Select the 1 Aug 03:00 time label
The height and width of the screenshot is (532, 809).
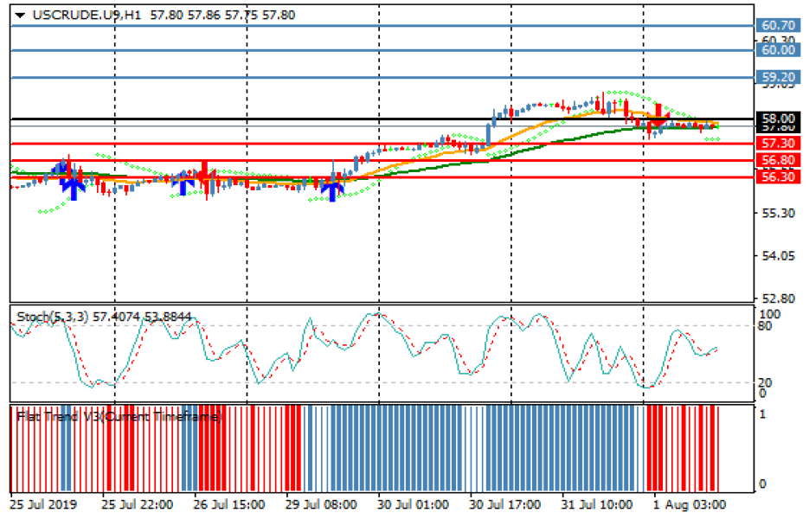coord(687,504)
